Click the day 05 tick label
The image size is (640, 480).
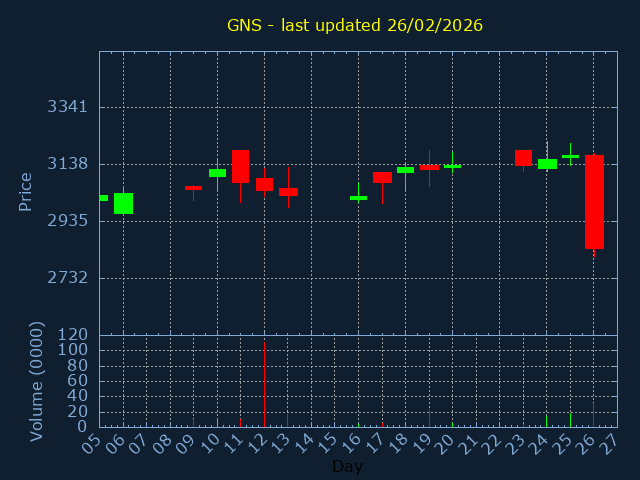coord(92,441)
